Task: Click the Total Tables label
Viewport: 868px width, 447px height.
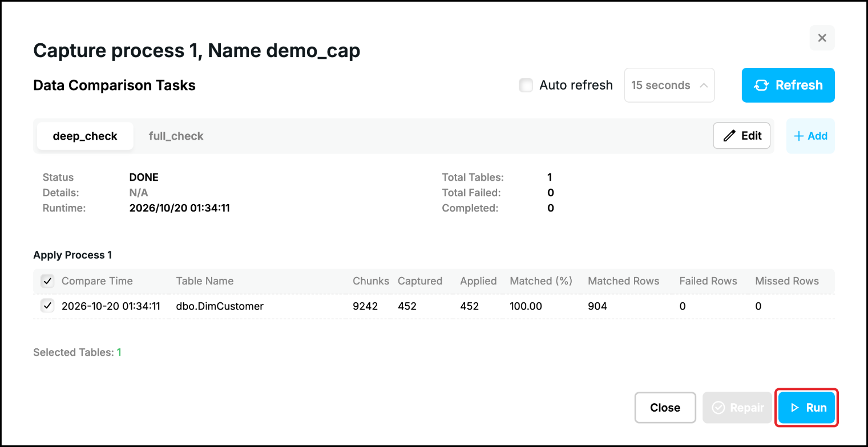Action: [x=473, y=177]
